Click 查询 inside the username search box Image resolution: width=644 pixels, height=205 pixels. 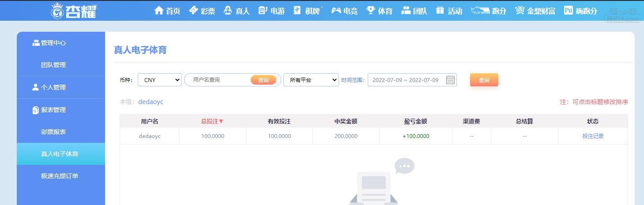click(x=264, y=80)
